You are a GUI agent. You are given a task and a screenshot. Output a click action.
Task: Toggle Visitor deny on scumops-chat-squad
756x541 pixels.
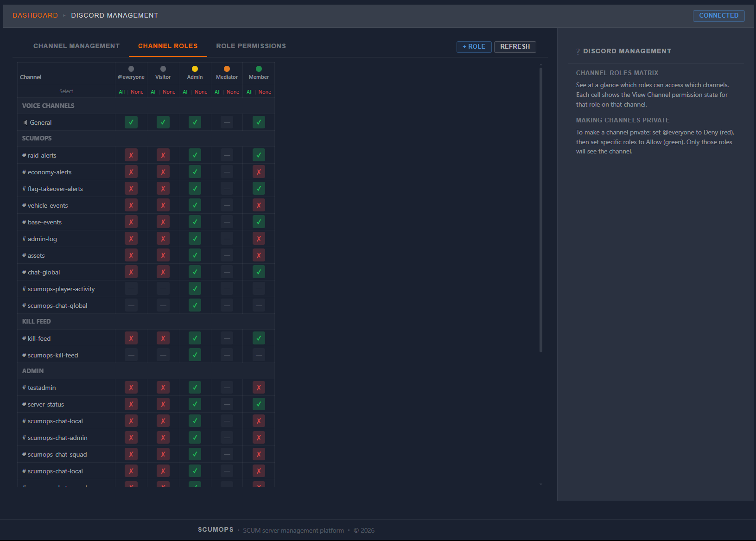(x=163, y=454)
